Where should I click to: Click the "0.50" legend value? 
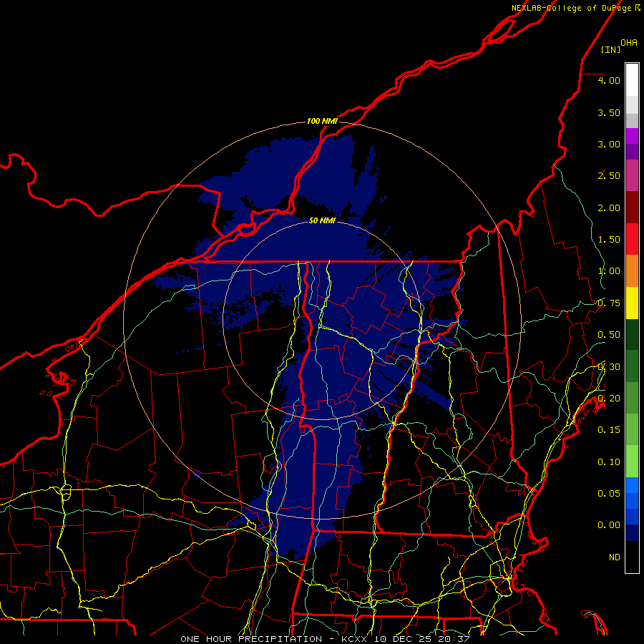pyautogui.click(x=609, y=335)
